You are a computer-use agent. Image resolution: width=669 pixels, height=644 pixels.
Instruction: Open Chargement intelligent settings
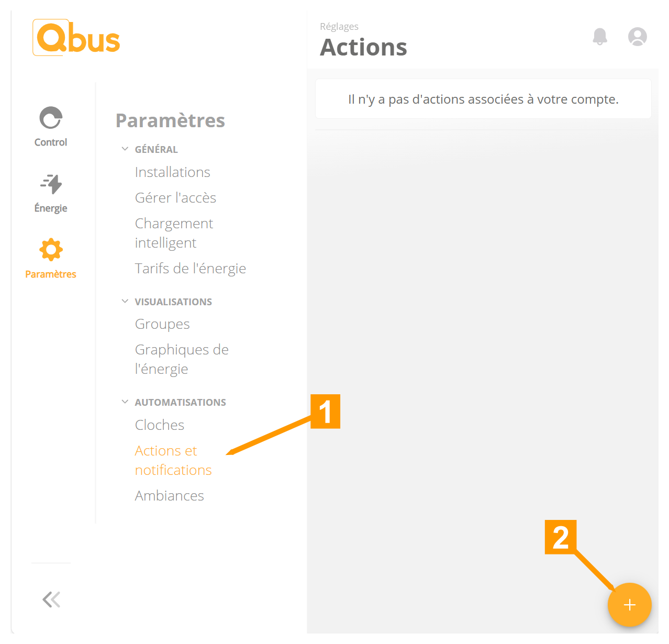[174, 232]
